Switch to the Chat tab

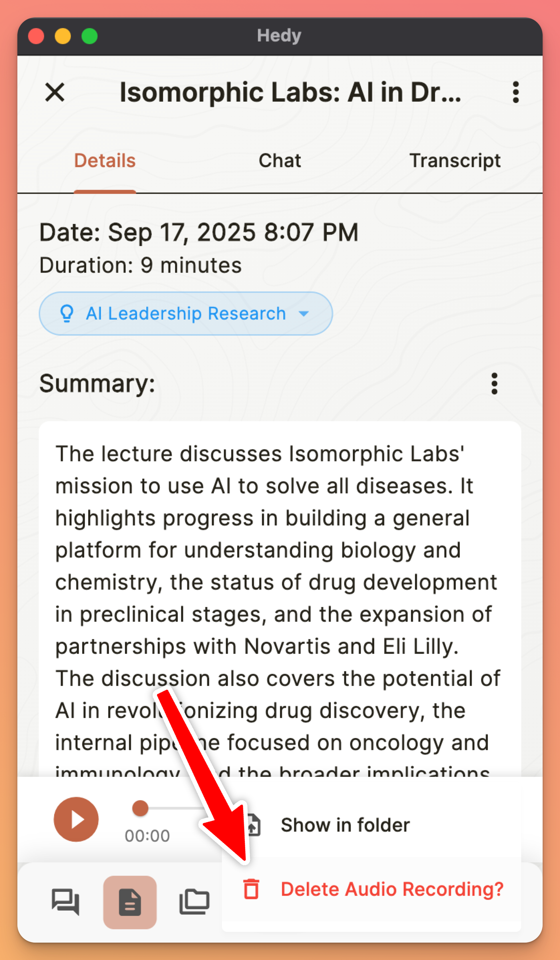[x=280, y=161]
